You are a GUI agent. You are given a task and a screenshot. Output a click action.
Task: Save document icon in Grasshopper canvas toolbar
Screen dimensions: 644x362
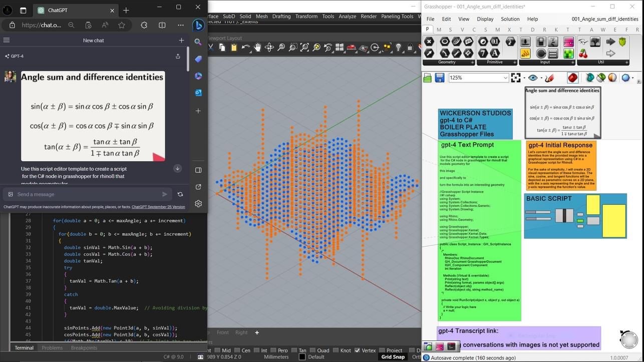point(440,78)
